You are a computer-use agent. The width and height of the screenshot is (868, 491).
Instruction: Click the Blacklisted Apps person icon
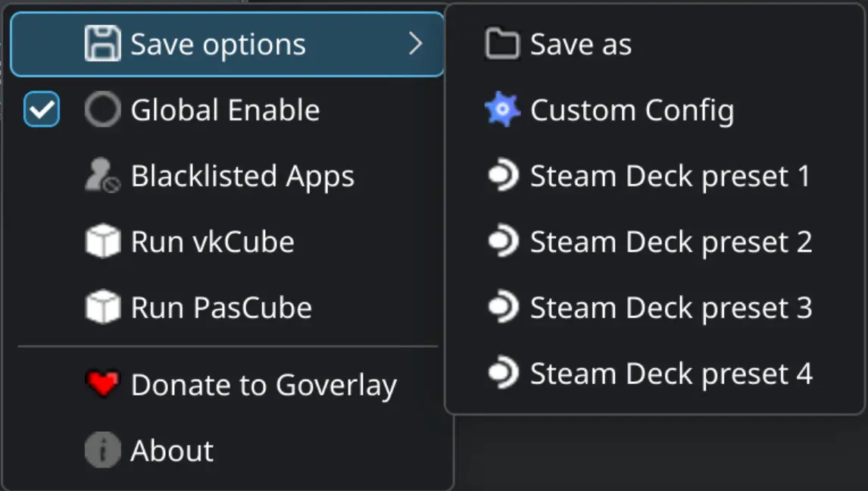(102, 177)
